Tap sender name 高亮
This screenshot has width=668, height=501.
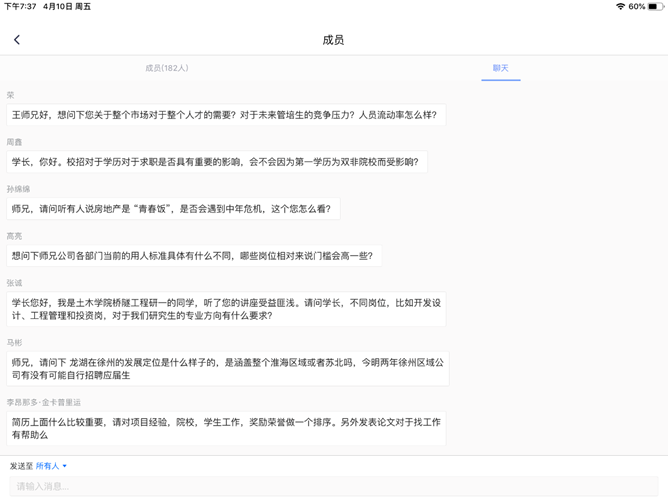click(x=14, y=236)
